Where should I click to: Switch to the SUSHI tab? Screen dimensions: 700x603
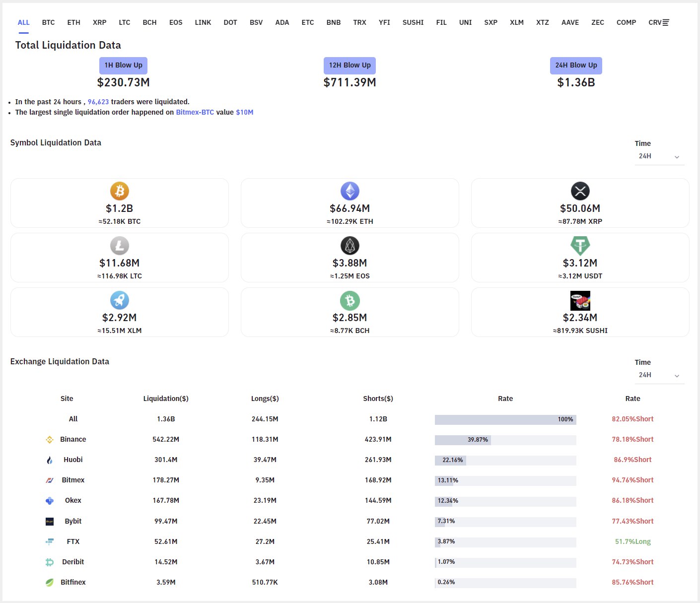[x=413, y=22]
